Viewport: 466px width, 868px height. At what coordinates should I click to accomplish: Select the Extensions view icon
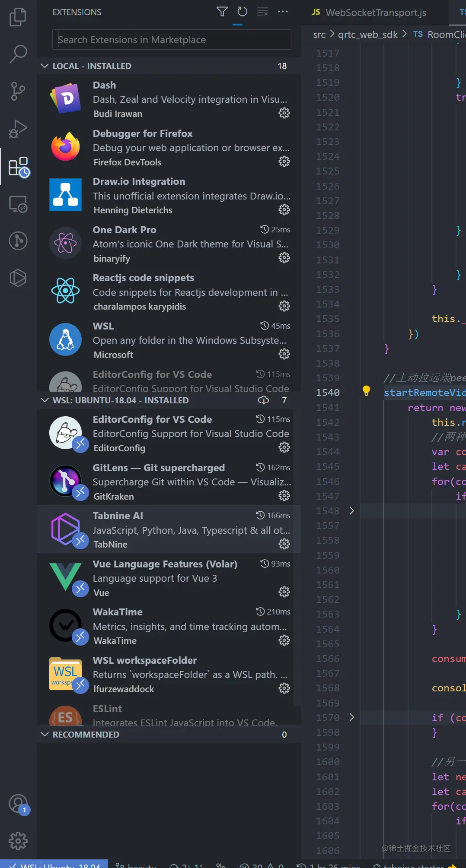click(x=19, y=167)
